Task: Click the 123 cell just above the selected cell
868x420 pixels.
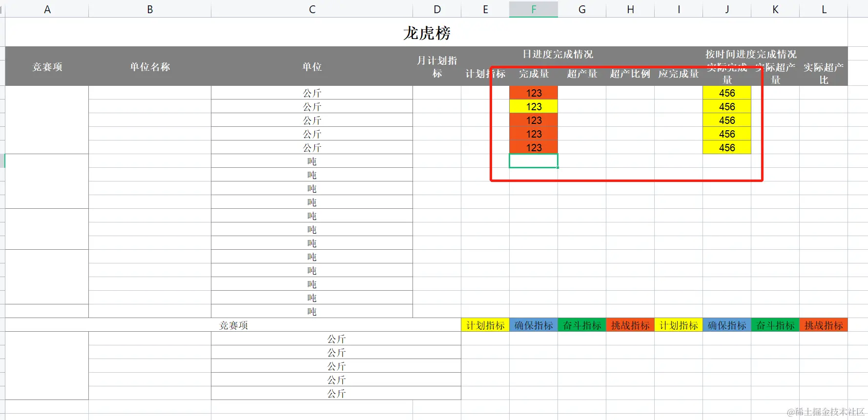Action: [x=534, y=147]
